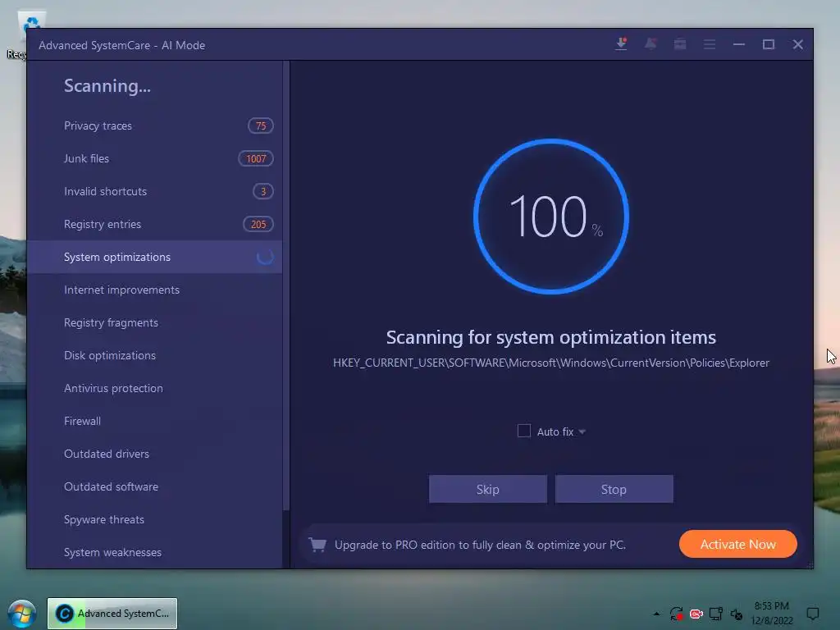Click the HKEY_CURRENT_USER registry path text
Screen dimensions: 840x630
click(550, 363)
